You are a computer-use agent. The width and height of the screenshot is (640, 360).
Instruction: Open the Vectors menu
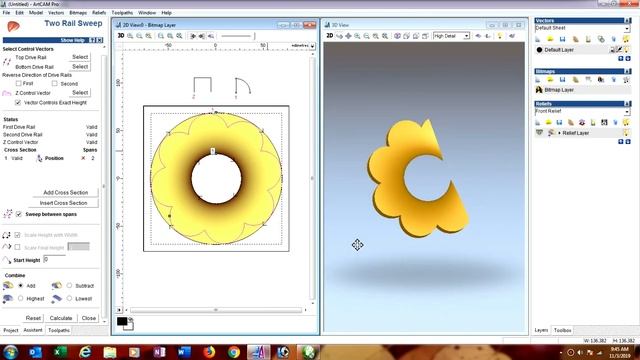[56, 13]
